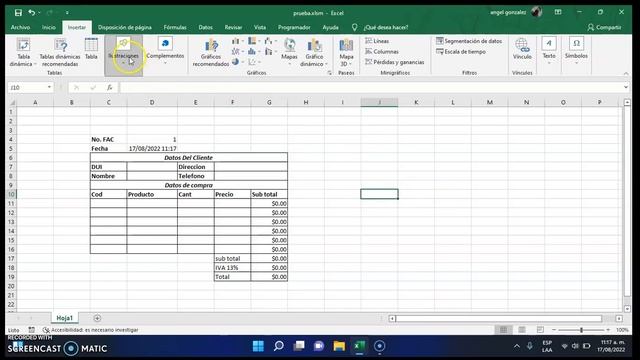The image size is (640, 360).
Task: Open the taskbar Search icon
Action: (278, 346)
